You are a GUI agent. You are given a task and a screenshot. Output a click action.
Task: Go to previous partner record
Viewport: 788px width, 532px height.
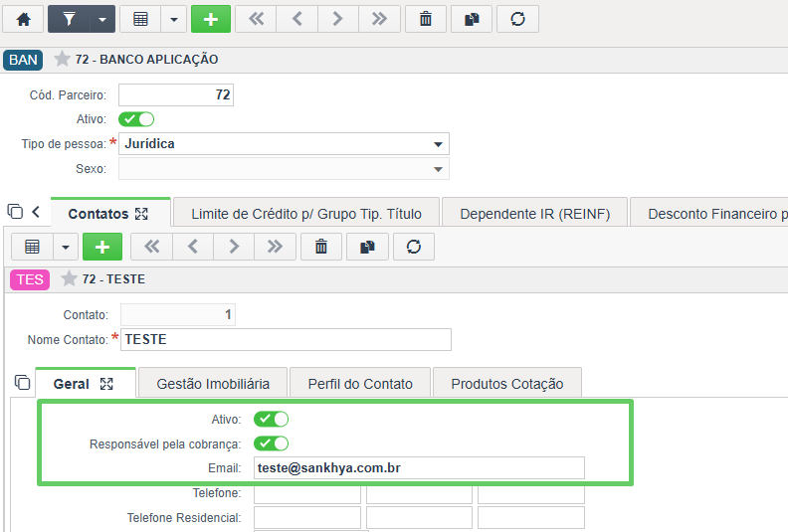(x=297, y=19)
